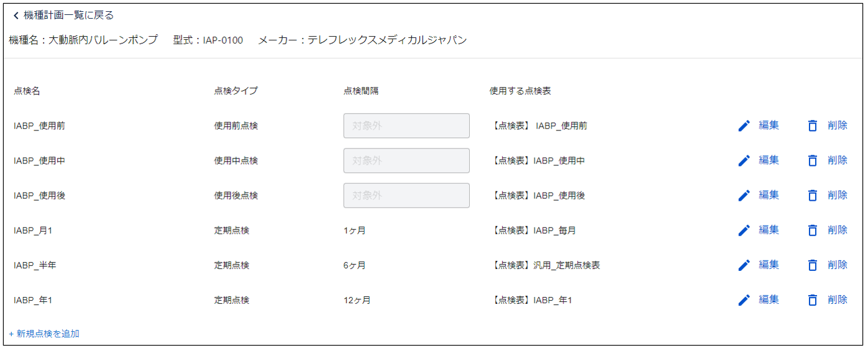Click the pencil icon for IABP_使用前
868x348 pixels.
click(x=744, y=126)
